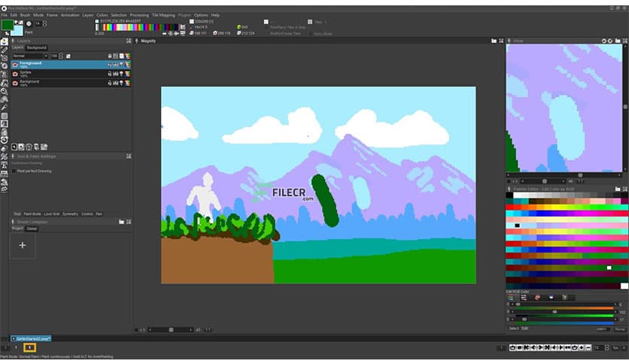The width and height of the screenshot is (629, 364).
Task: Click the add new layer icon
Action: tap(15, 147)
